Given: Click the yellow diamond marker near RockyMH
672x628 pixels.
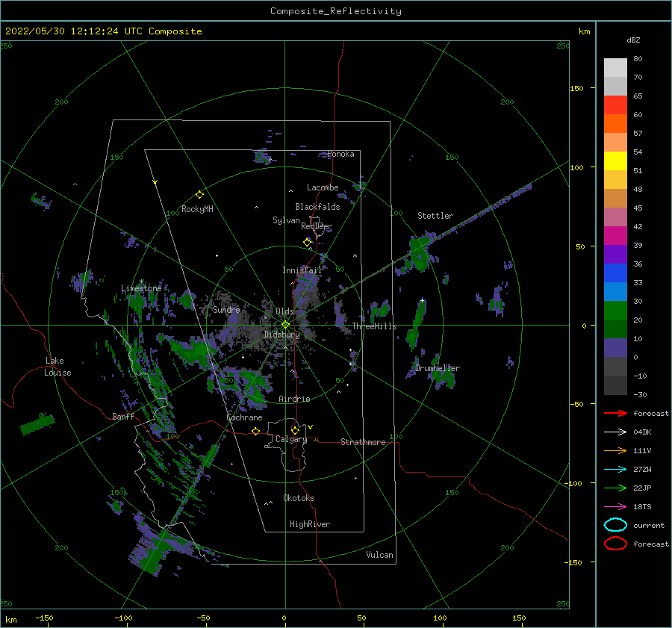Looking at the screenshot, I should (199, 195).
